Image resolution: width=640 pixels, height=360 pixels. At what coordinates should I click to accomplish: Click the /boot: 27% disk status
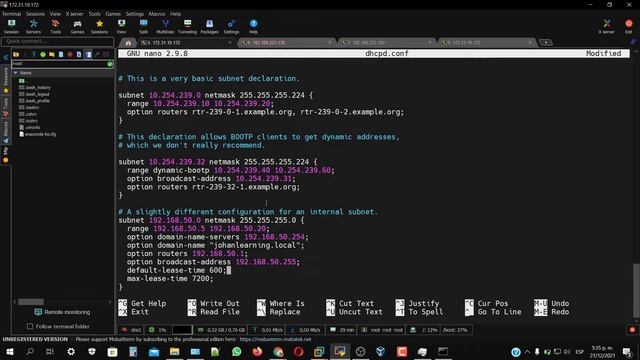click(455, 330)
